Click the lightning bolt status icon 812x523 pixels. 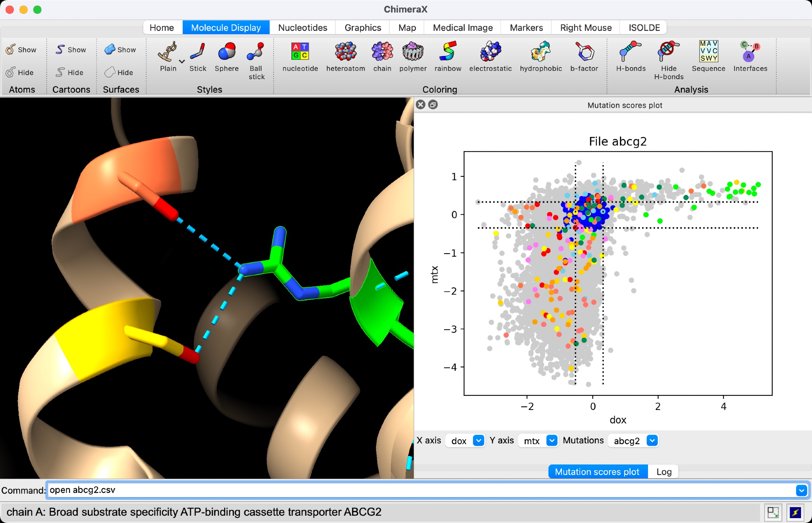[x=795, y=512]
